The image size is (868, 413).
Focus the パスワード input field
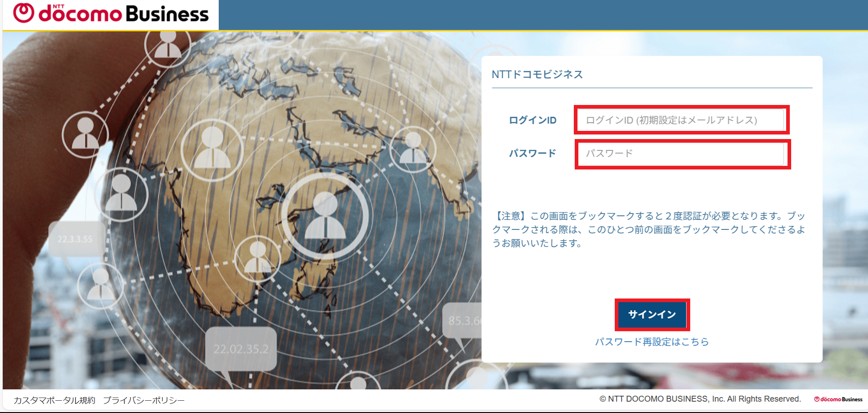coord(681,154)
